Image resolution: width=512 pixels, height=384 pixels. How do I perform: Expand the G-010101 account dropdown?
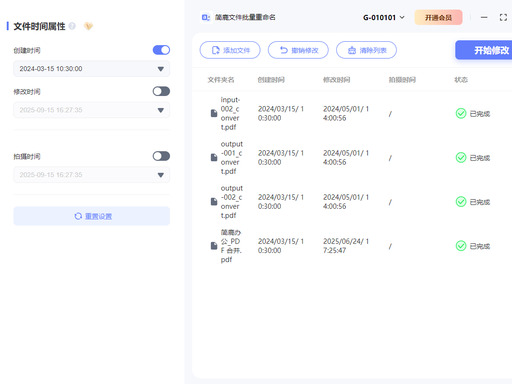pyautogui.click(x=384, y=17)
